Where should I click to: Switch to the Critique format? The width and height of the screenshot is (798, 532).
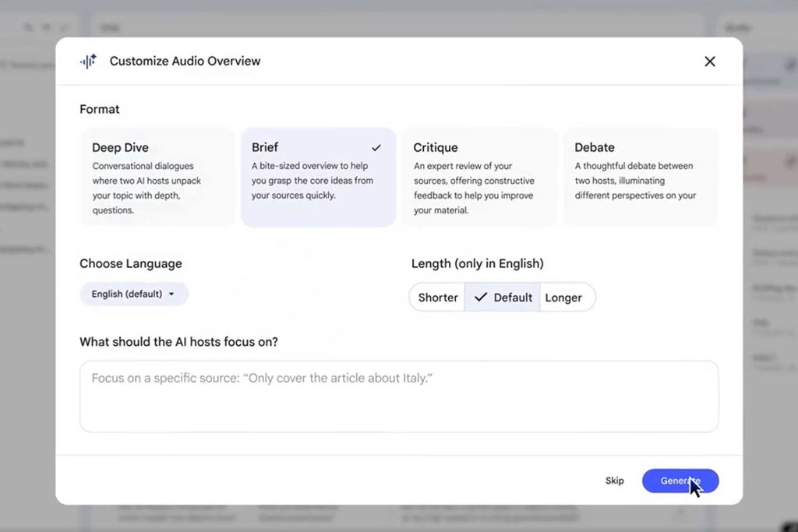479,178
